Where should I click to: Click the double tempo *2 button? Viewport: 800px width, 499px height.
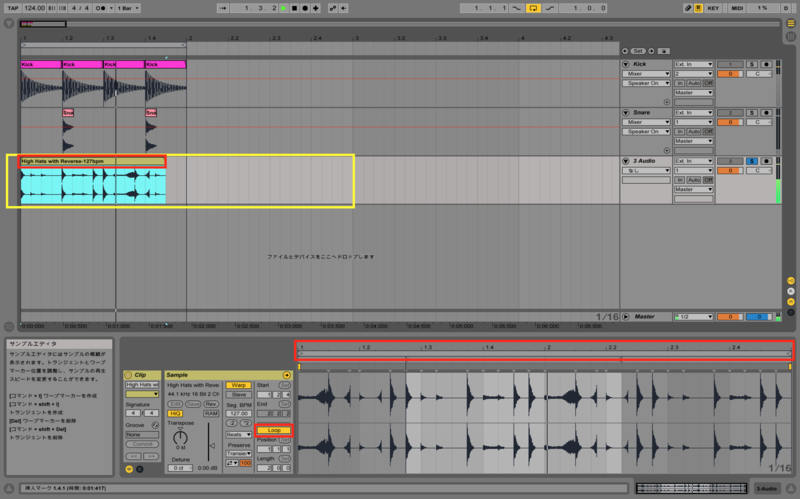click(x=245, y=423)
